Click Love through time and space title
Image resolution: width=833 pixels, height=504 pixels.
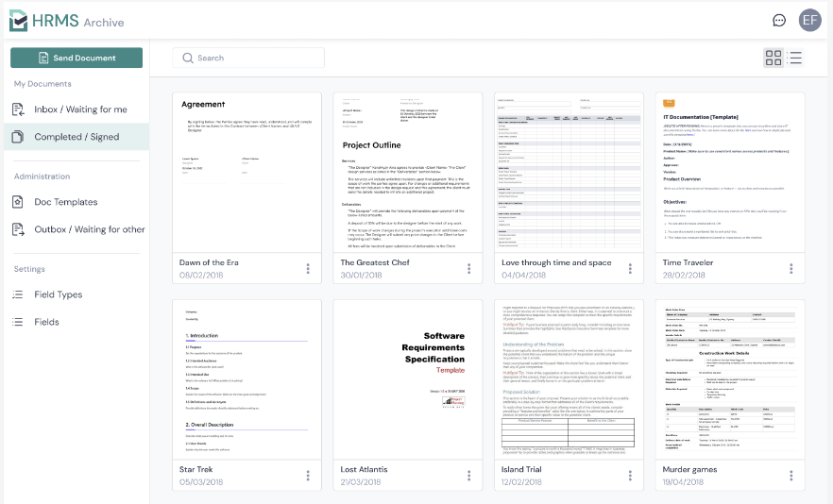[556, 262]
